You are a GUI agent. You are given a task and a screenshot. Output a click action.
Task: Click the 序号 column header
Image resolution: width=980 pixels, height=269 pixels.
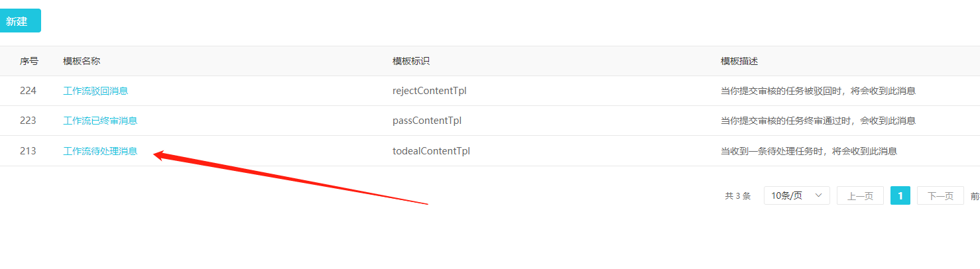point(29,61)
